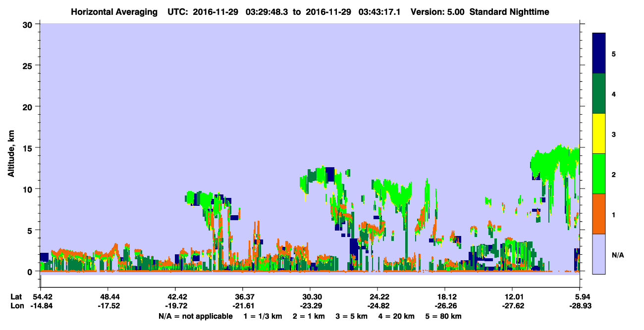This screenshot has width=644, height=330.
Task: Click the orange color bar segment labeled 1
Action: (x=599, y=214)
